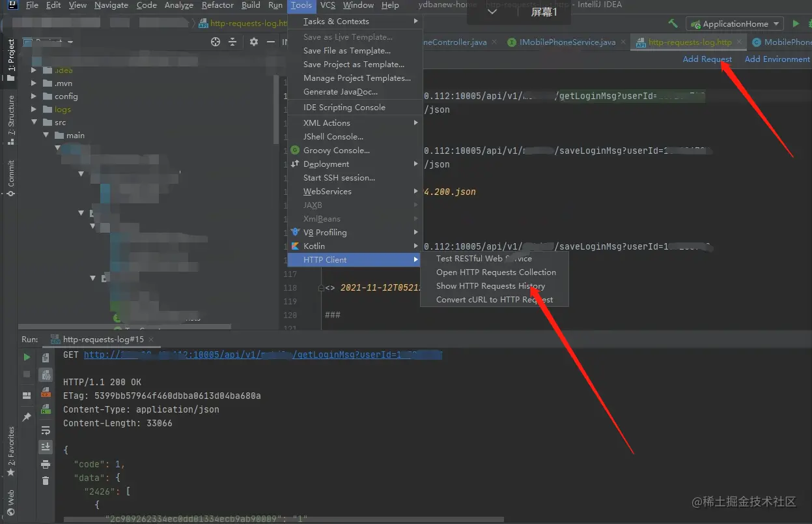
Task: Click the Add Request link
Action: pos(707,59)
